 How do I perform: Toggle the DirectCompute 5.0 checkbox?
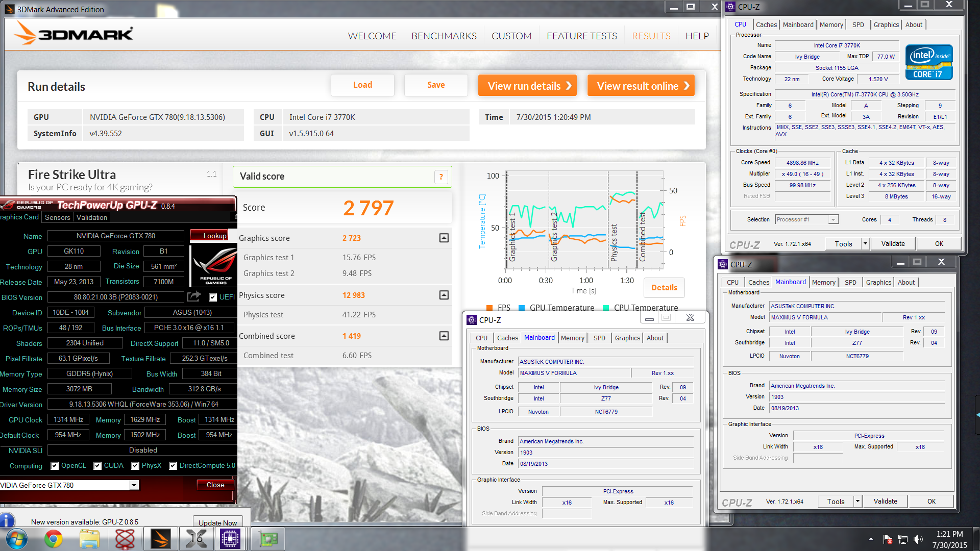click(x=173, y=466)
